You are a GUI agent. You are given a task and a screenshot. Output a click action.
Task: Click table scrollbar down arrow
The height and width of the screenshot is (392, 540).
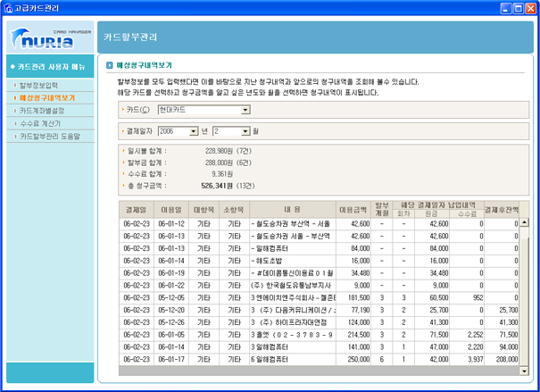pyautogui.click(x=525, y=372)
